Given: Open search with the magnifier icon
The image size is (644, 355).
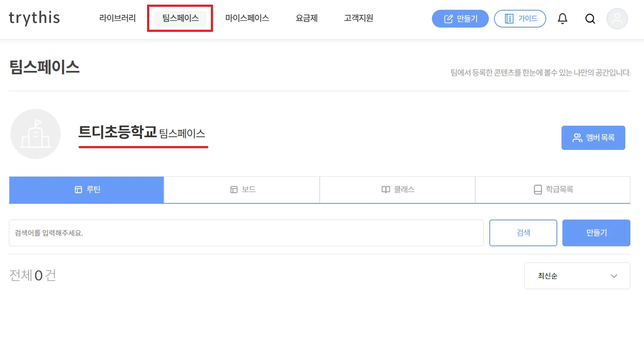Looking at the screenshot, I should coord(590,19).
